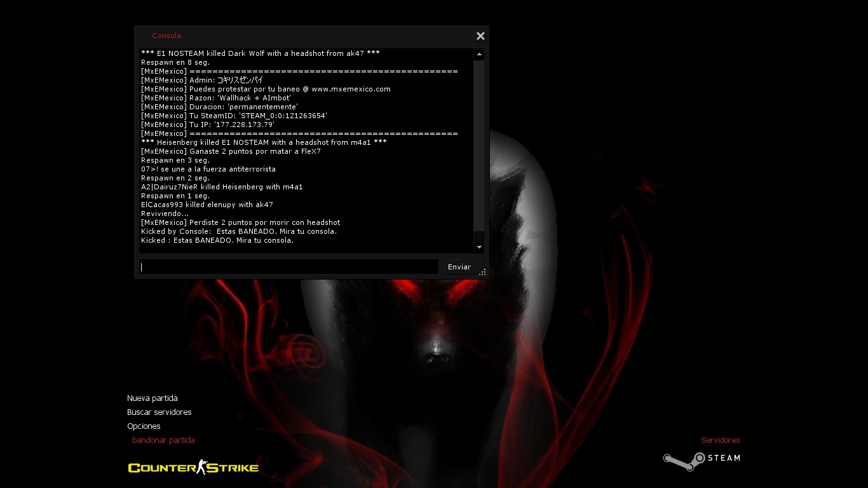Open the Opciones menu
The width and height of the screenshot is (868, 488).
click(144, 426)
